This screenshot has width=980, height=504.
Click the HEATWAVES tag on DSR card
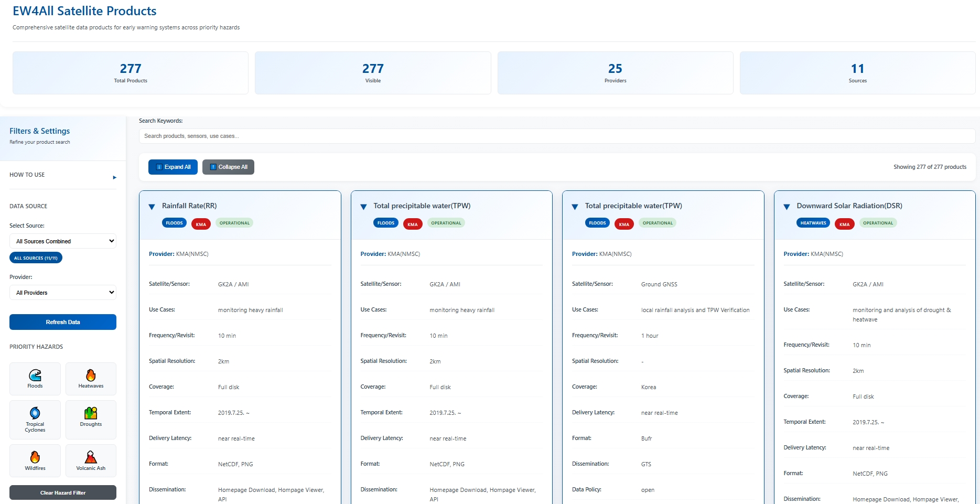pos(813,223)
